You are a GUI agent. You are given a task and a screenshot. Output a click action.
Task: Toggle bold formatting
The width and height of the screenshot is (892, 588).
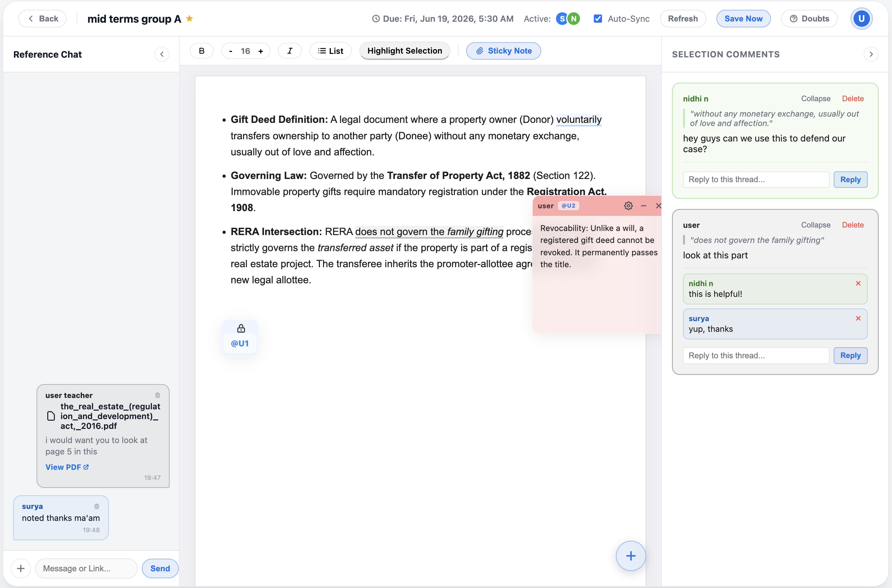point(201,51)
